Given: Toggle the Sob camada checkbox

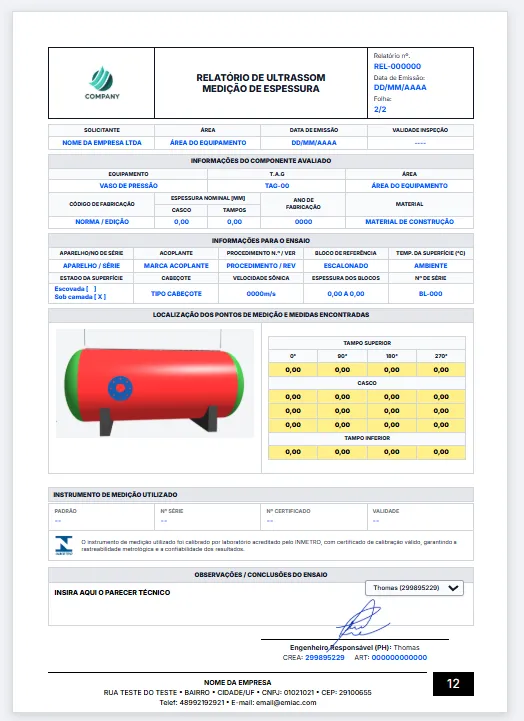Looking at the screenshot, I should tap(100, 297).
